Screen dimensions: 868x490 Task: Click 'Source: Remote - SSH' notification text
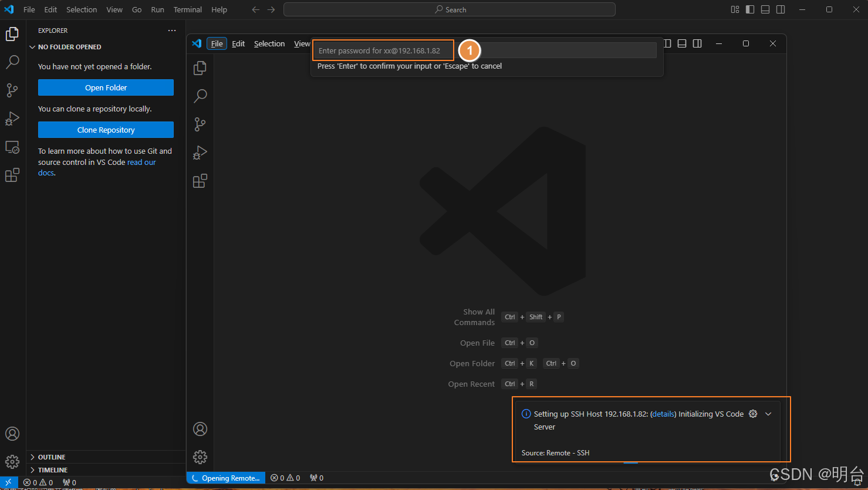coord(555,452)
